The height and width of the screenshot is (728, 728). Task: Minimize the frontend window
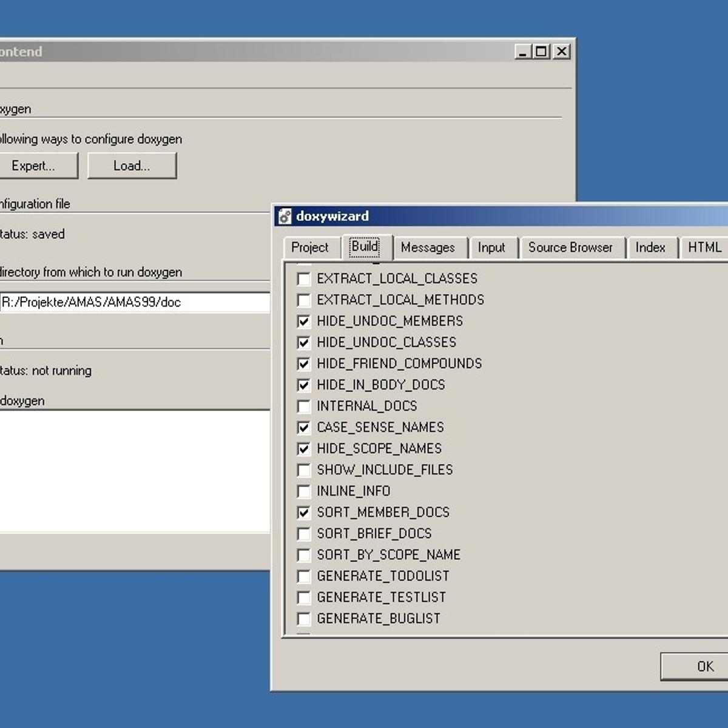tap(524, 52)
